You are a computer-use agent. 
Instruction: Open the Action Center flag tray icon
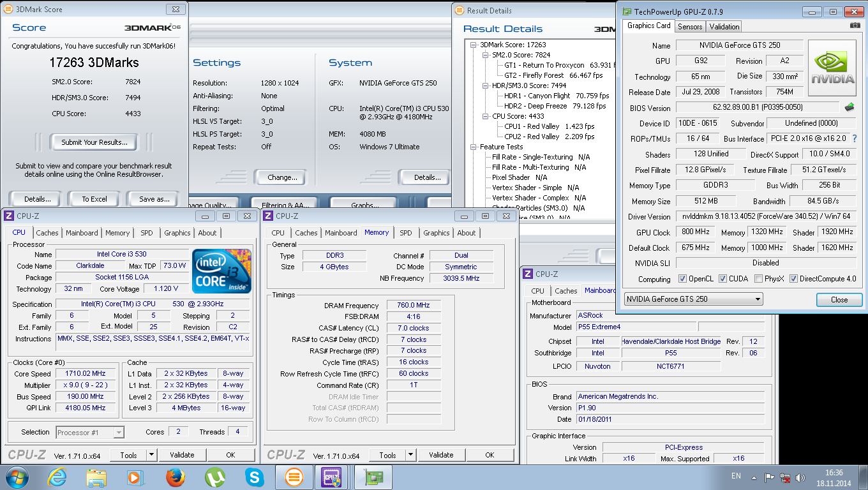click(769, 477)
